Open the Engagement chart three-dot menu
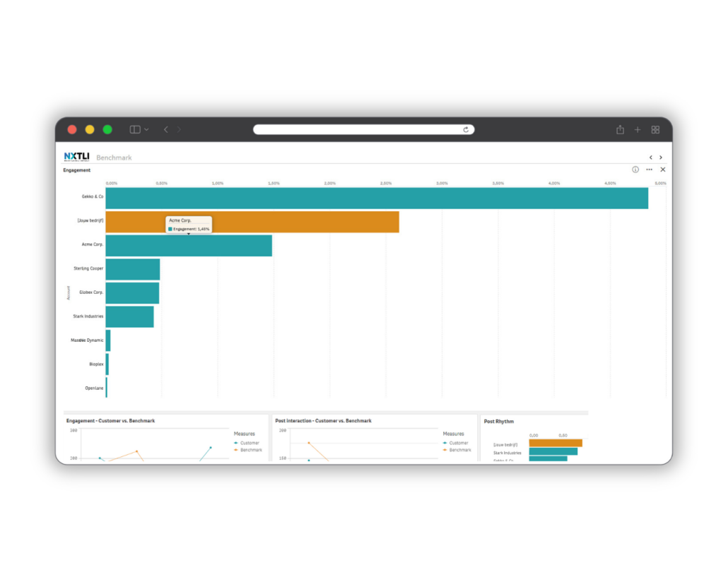Image resolution: width=728 pixels, height=582 pixels. [x=649, y=170]
